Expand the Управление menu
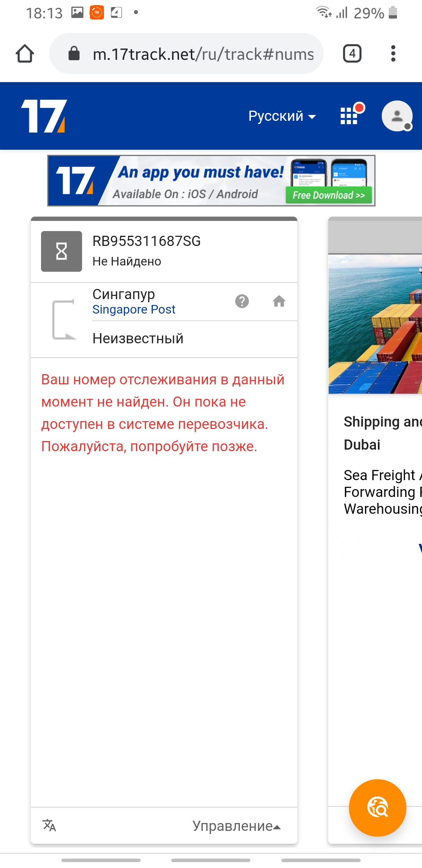422x868 pixels. click(x=236, y=826)
